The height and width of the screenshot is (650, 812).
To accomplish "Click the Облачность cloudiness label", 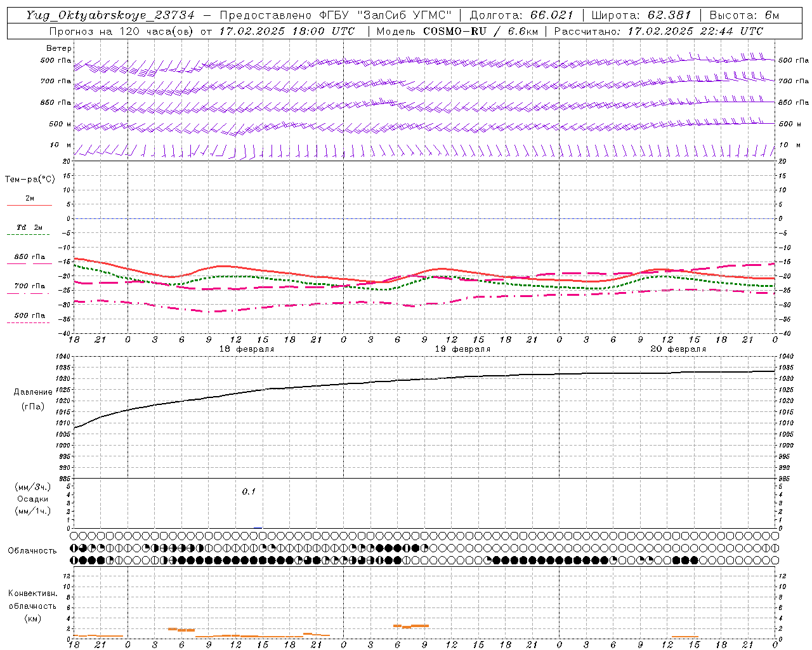I will (x=32, y=551).
